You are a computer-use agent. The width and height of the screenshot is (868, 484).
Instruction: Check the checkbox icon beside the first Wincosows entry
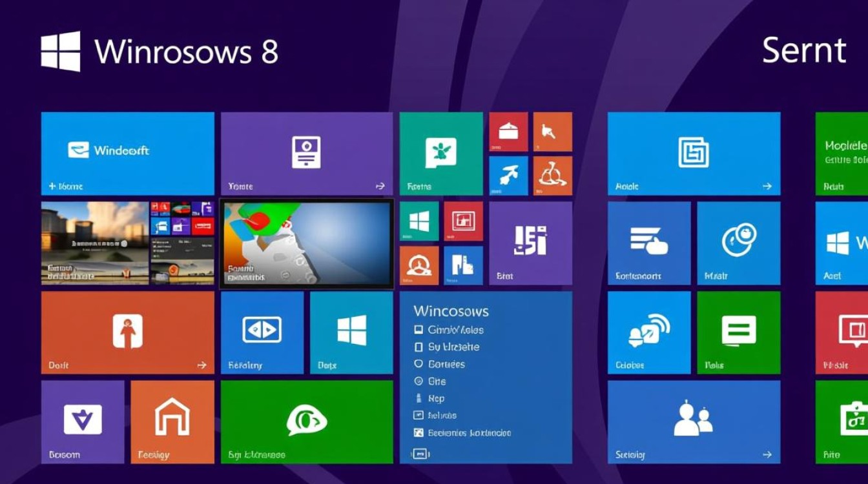[x=418, y=330]
